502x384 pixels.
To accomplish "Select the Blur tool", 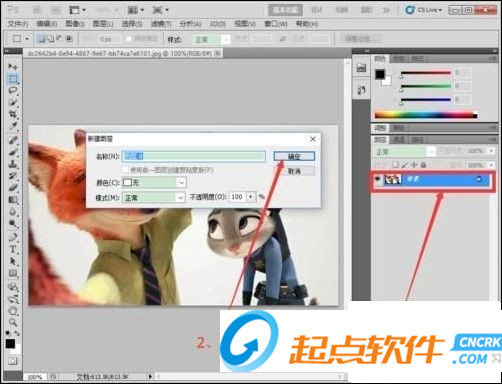I will [13, 212].
